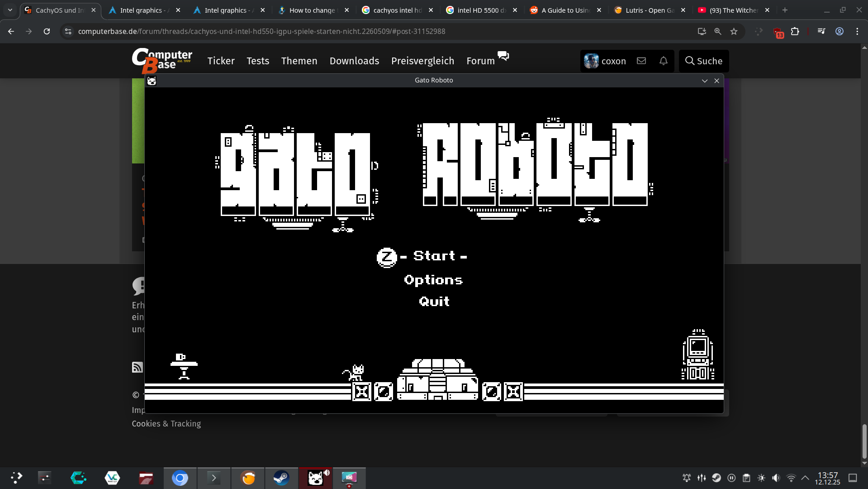Image resolution: width=868 pixels, height=489 pixels.
Task: Open the browser three-dot menu
Action: pos(857,31)
